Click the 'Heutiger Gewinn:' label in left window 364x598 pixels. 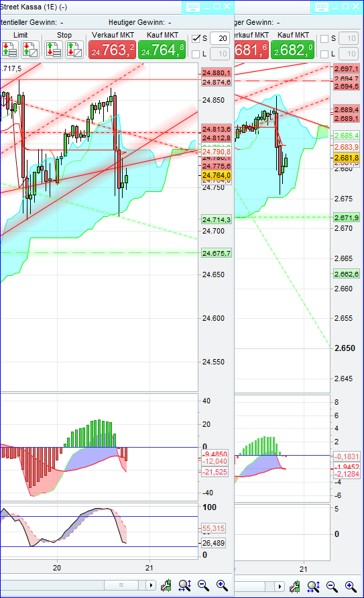[x=137, y=23]
